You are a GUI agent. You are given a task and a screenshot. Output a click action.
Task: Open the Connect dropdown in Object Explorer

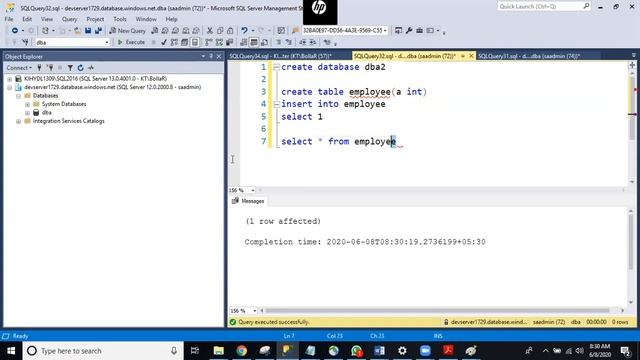[19, 68]
